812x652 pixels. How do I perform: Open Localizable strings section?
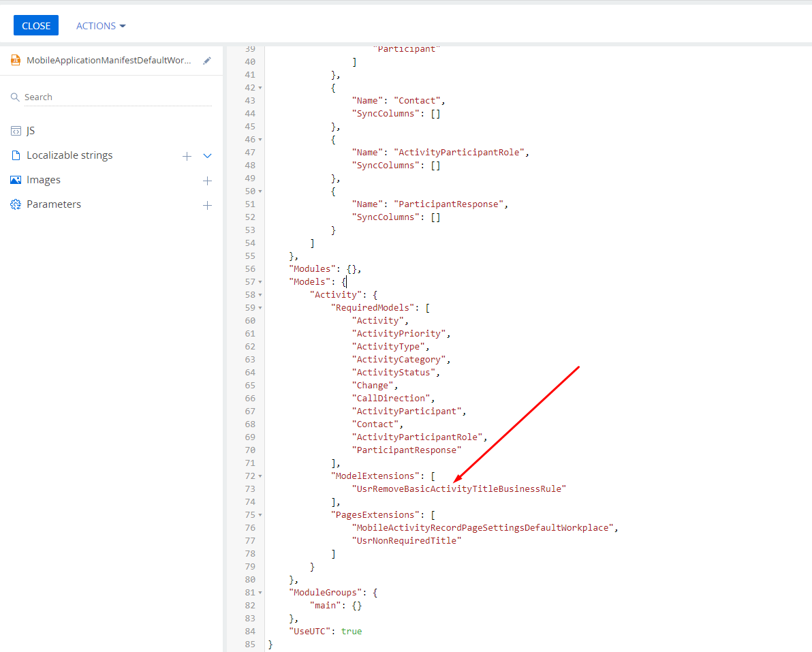tap(69, 155)
